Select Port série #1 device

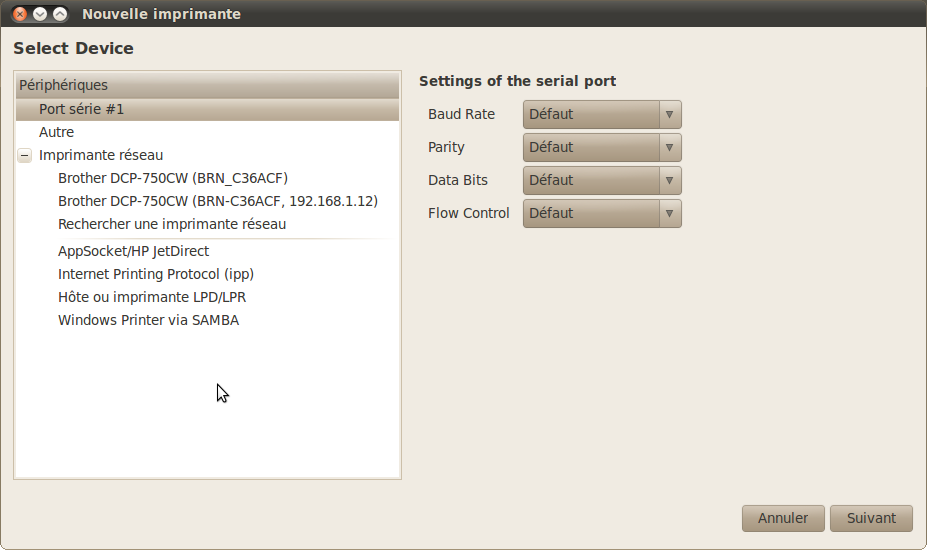pos(207,109)
